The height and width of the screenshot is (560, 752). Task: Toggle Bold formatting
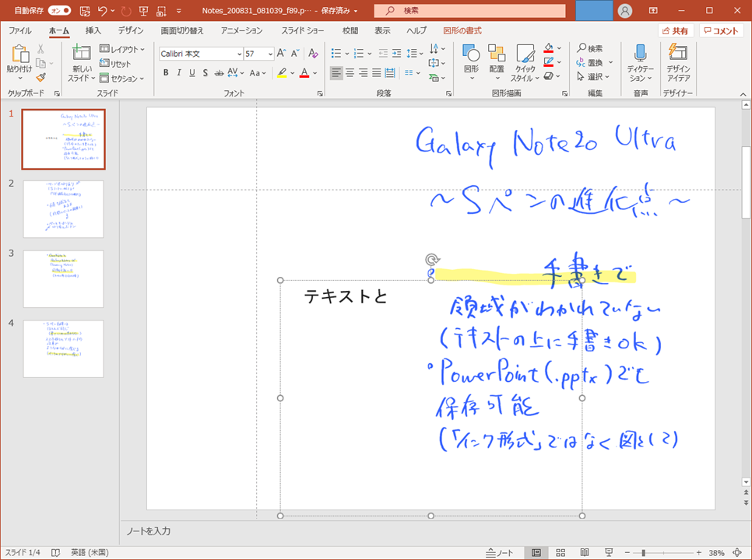pos(166,73)
